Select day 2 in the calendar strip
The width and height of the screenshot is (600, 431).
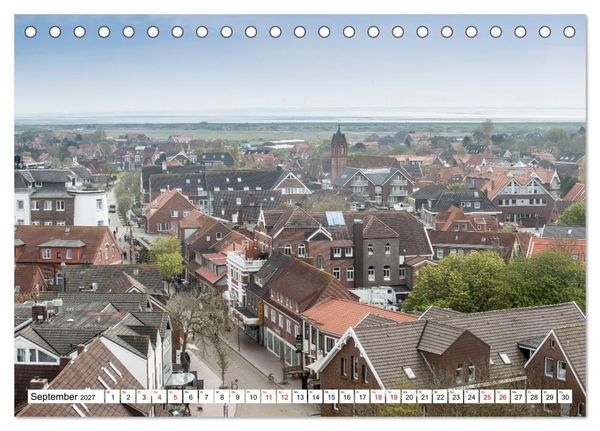click(x=128, y=397)
